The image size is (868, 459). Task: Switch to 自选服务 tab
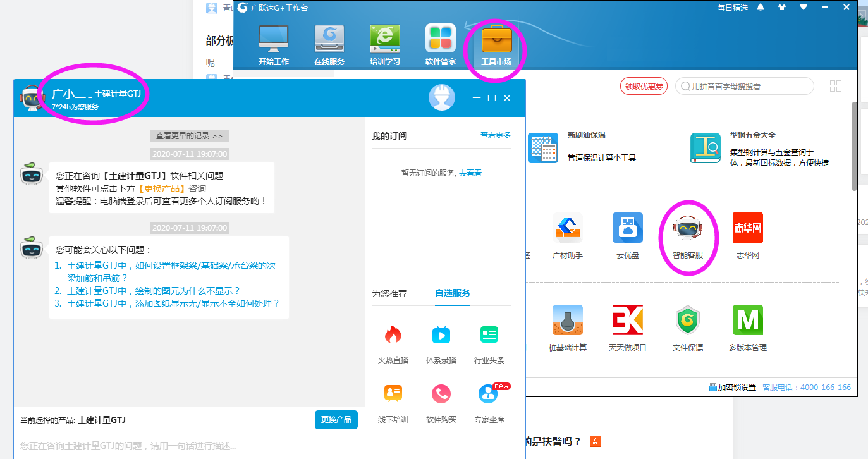453,293
